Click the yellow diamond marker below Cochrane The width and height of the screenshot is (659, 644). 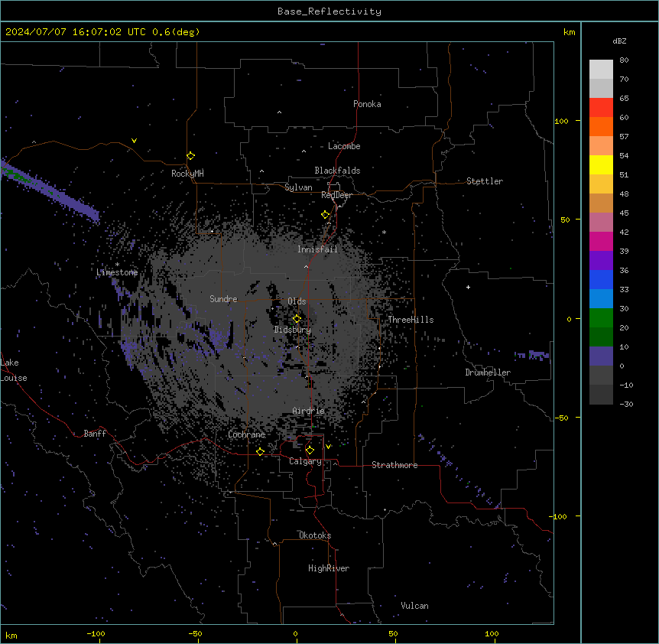(x=260, y=451)
